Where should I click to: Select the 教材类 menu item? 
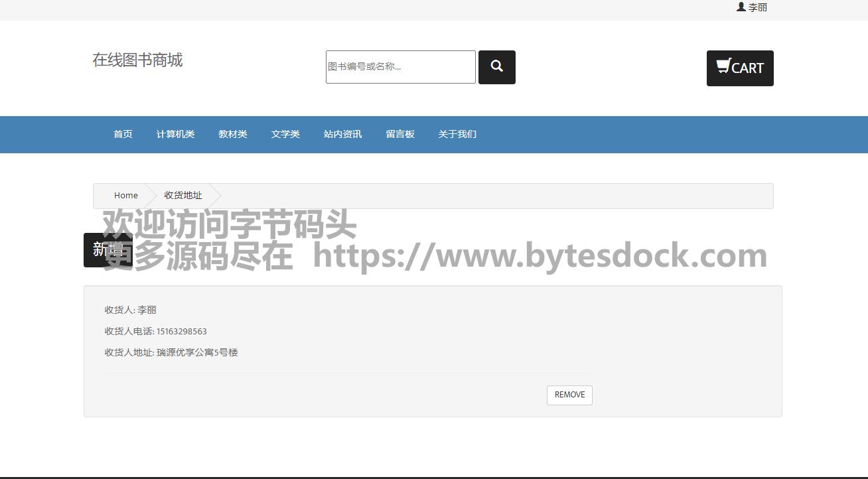tap(233, 134)
